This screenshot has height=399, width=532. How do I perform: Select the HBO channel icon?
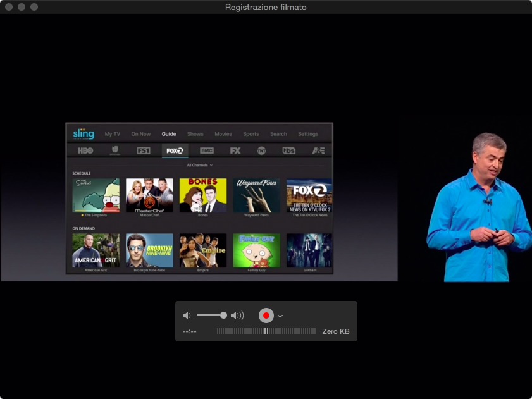tap(85, 150)
